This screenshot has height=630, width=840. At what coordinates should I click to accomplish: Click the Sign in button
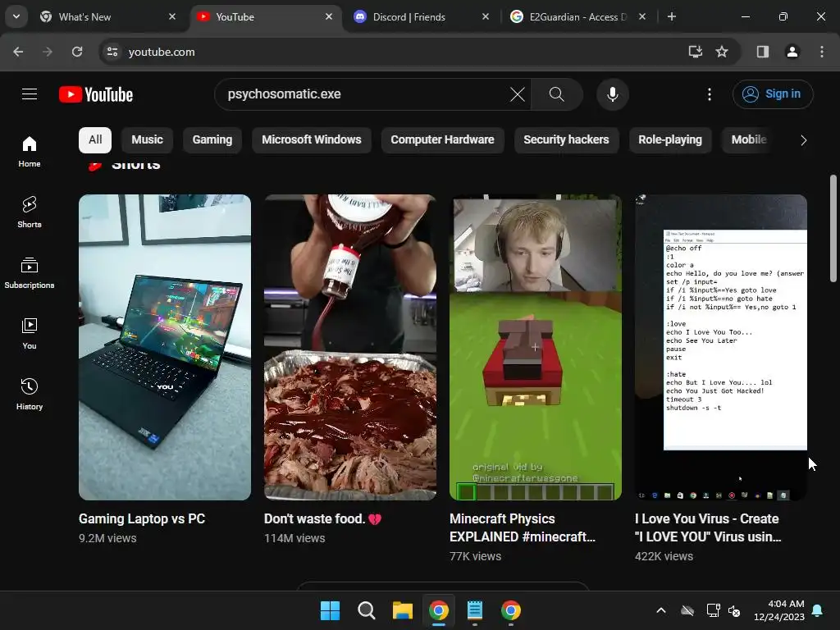[773, 94]
